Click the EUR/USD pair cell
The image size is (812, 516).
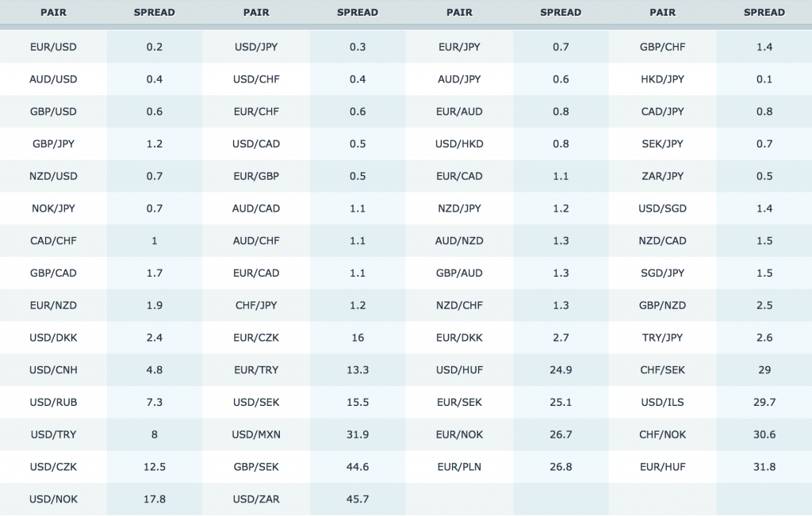click(x=53, y=47)
